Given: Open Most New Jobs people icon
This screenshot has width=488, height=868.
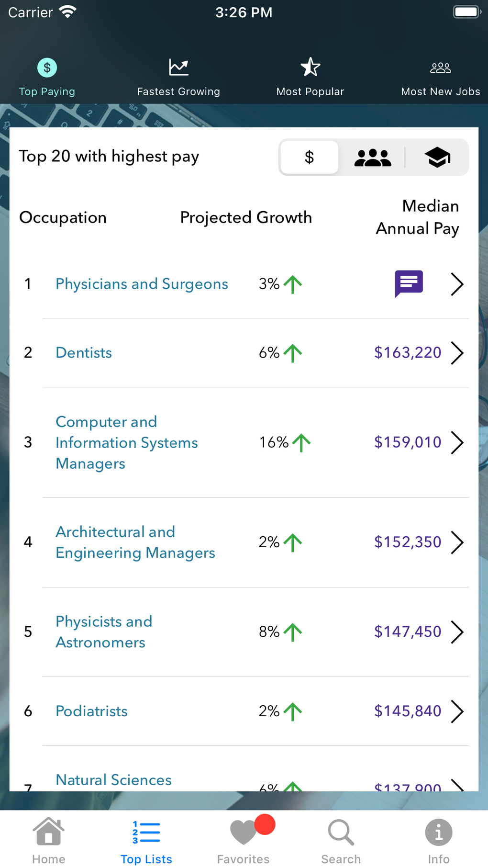Looking at the screenshot, I should [x=440, y=68].
